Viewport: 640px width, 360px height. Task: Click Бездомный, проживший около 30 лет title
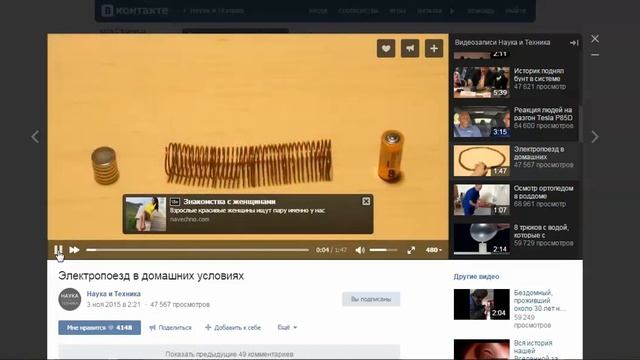coord(540,301)
